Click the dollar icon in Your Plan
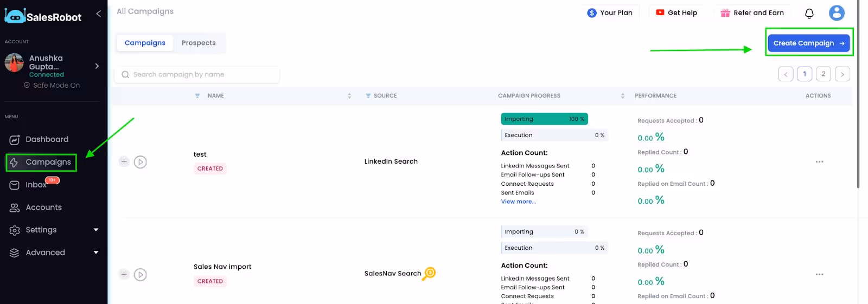 pyautogui.click(x=592, y=12)
